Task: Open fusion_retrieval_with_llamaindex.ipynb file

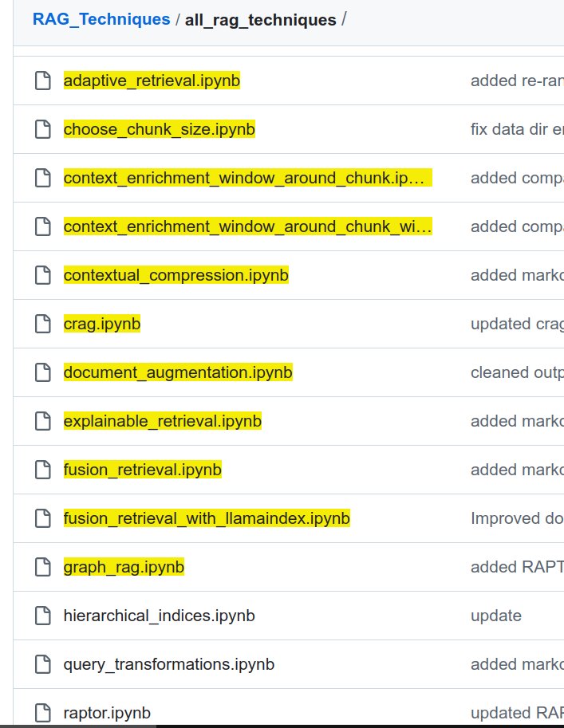Action: [207, 518]
